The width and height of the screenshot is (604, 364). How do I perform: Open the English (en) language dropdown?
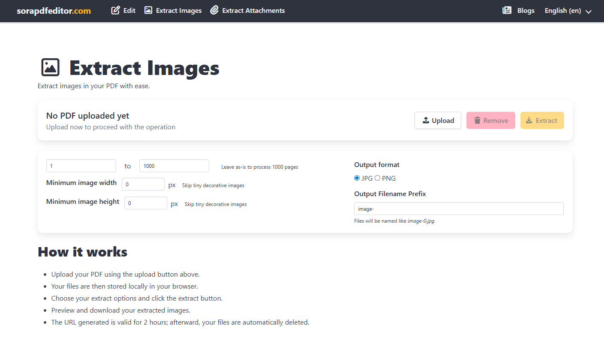tap(563, 10)
